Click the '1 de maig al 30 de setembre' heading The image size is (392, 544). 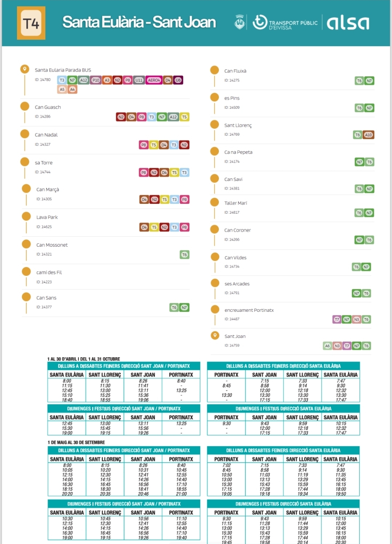pyautogui.click(x=76, y=442)
